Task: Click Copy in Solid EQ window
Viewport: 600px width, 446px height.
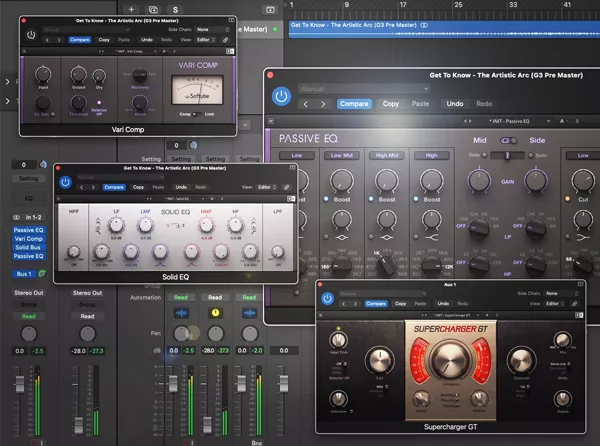Action: pos(138,187)
